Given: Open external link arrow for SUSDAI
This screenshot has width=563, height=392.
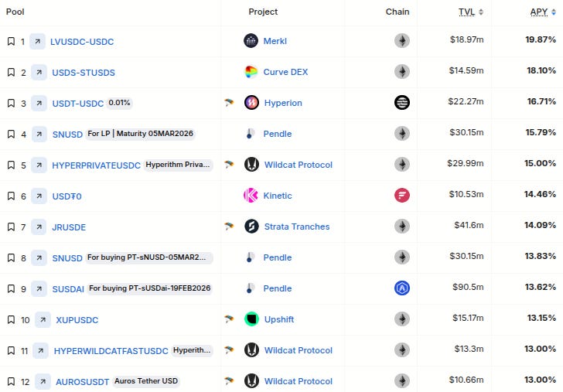Looking at the screenshot, I should click(x=39, y=288).
